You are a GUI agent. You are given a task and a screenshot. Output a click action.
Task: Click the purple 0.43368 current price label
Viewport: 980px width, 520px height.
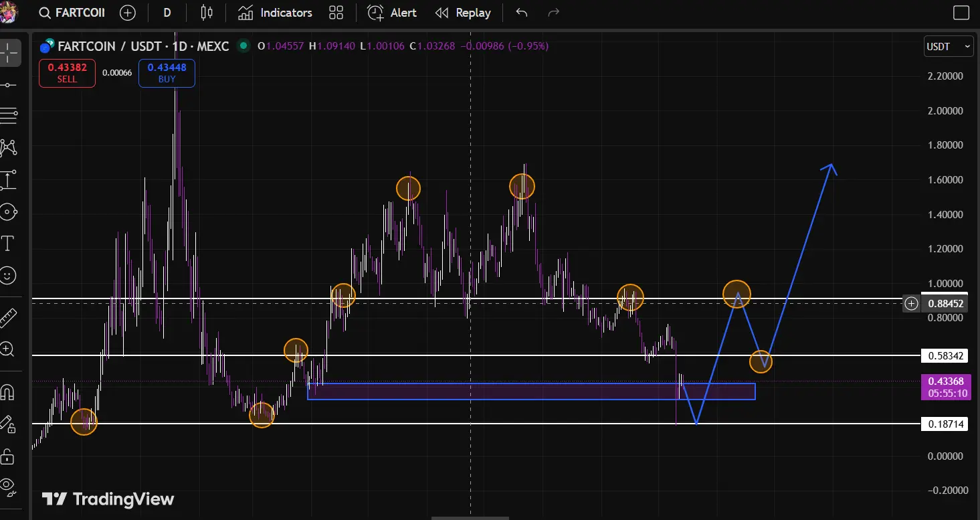(945, 387)
